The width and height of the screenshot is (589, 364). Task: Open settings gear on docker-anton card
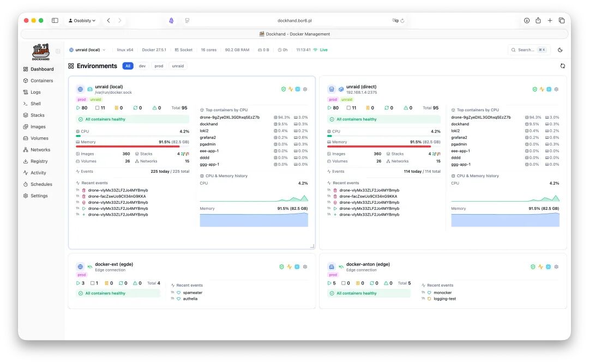tap(556, 267)
